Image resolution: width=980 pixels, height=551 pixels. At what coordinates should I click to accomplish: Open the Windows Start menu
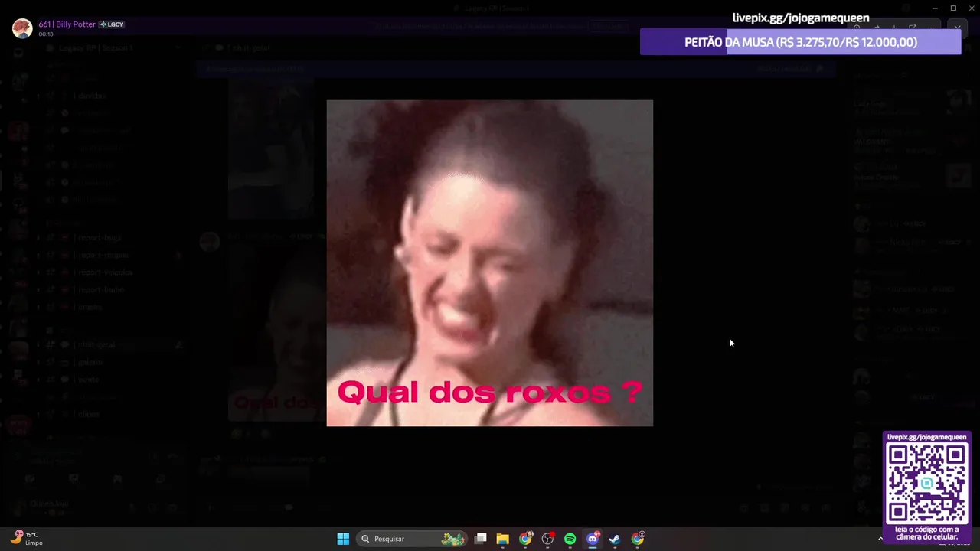click(x=343, y=539)
